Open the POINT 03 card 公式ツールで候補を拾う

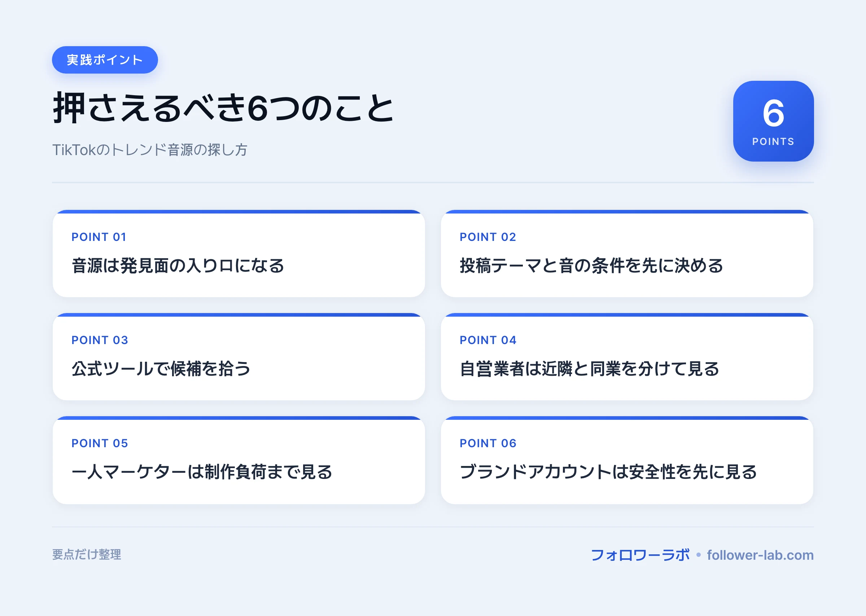point(239,357)
